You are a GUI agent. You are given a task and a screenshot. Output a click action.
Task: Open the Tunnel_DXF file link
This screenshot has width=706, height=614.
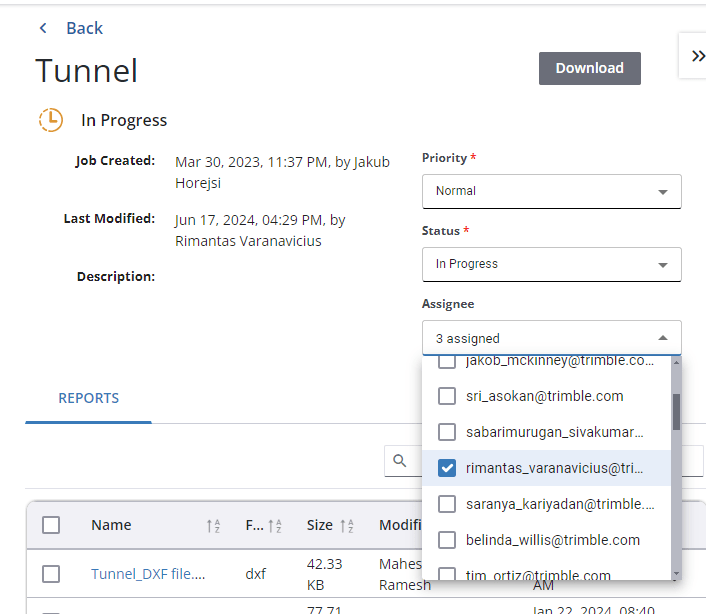pos(148,574)
